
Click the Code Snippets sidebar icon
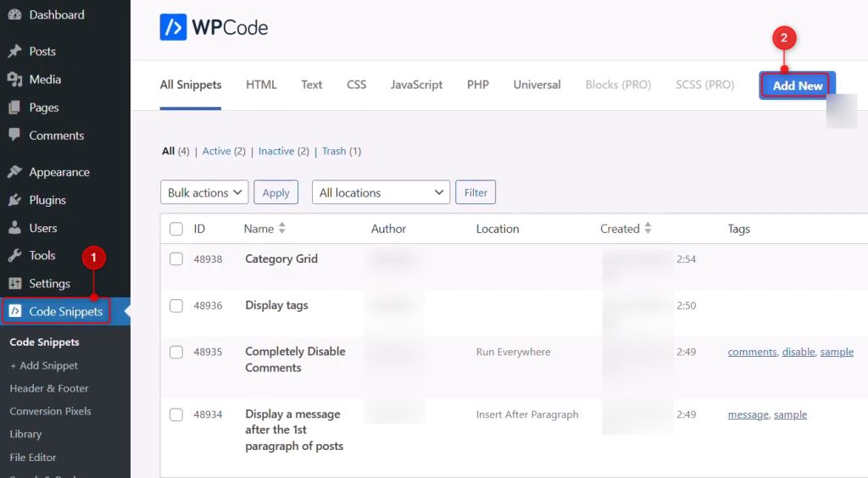tap(15, 312)
